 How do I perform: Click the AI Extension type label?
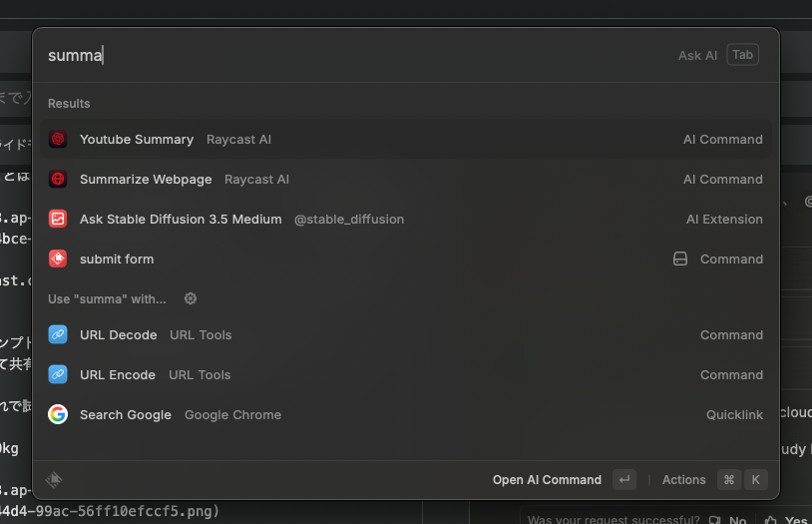click(x=724, y=220)
